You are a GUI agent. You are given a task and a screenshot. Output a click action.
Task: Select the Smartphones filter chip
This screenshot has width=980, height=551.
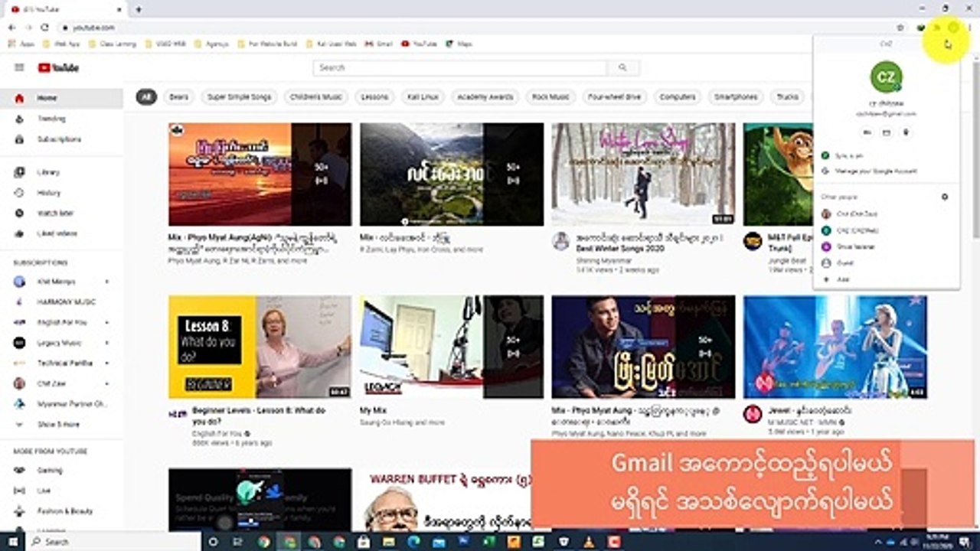[736, 97]
